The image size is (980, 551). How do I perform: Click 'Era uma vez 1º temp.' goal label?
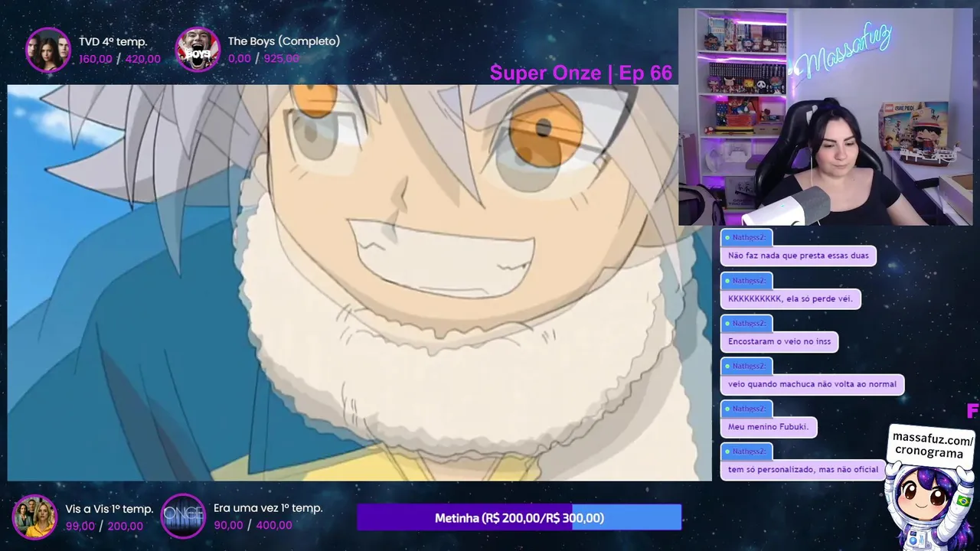[268, 508]
